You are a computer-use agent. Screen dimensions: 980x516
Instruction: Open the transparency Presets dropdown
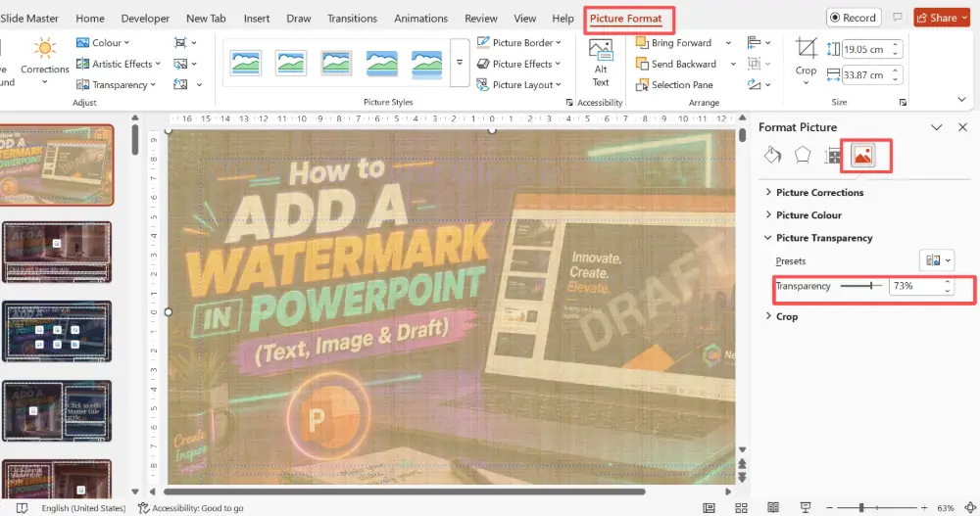coord(936,260)
